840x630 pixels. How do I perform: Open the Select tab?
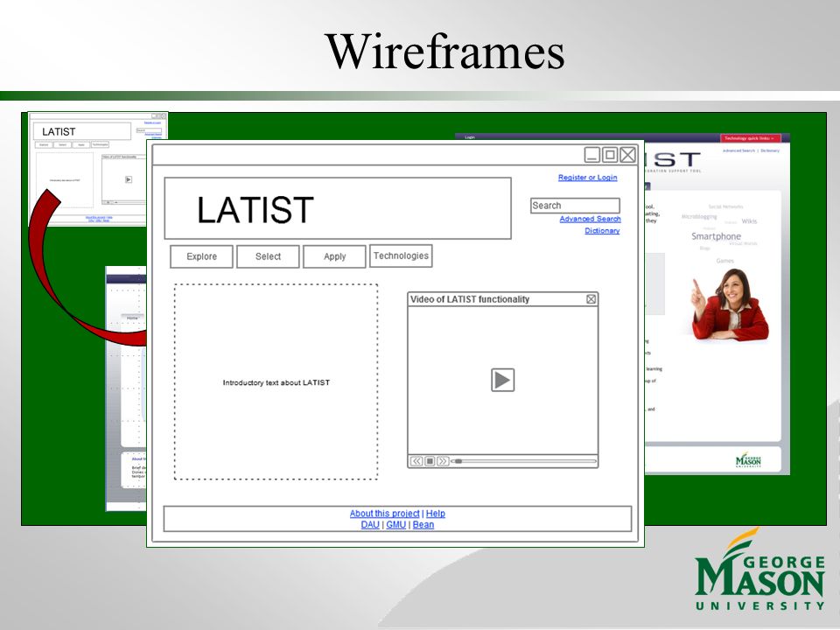pos(268,256)
